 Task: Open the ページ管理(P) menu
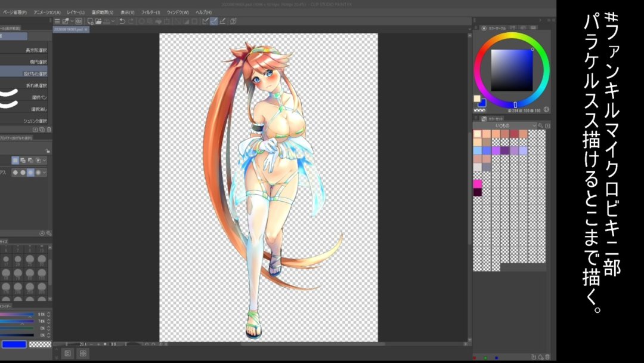coord(14,13)
